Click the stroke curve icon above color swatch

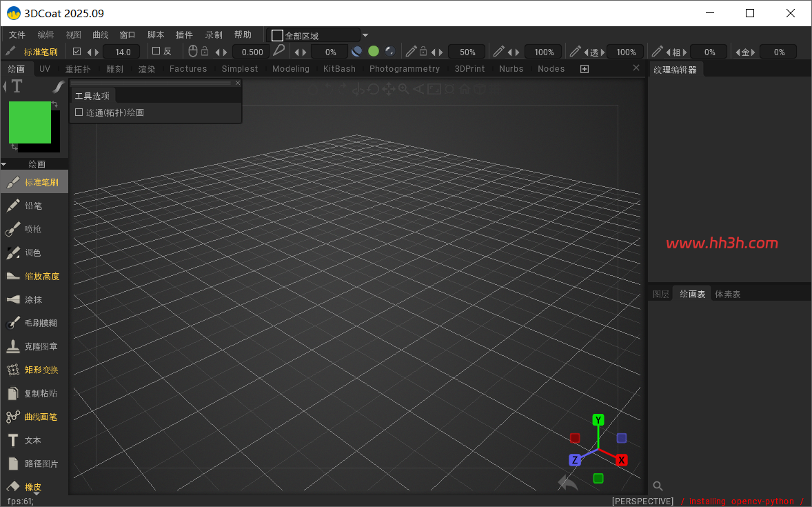click(59, 87)
